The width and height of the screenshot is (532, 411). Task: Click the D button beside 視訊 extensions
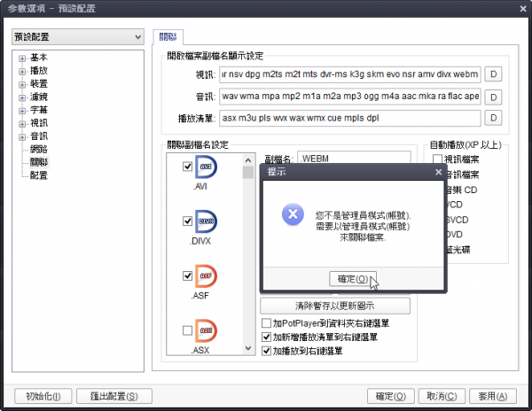(493, 74)
